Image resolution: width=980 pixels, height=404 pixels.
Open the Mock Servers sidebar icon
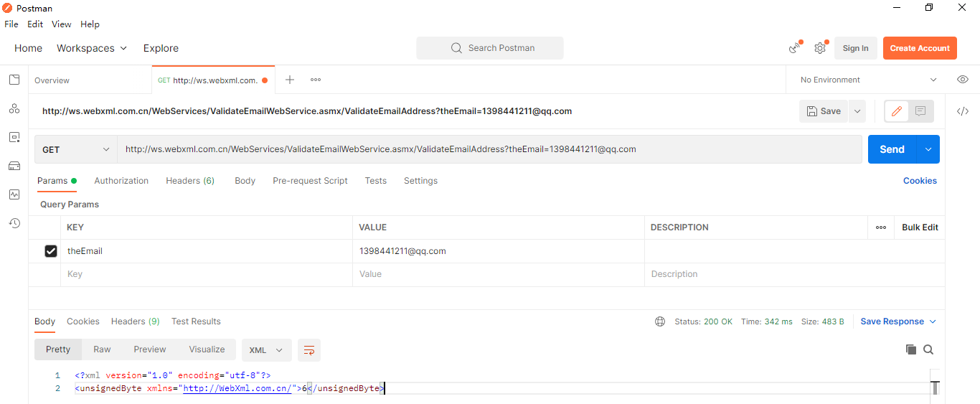point(14,166)
